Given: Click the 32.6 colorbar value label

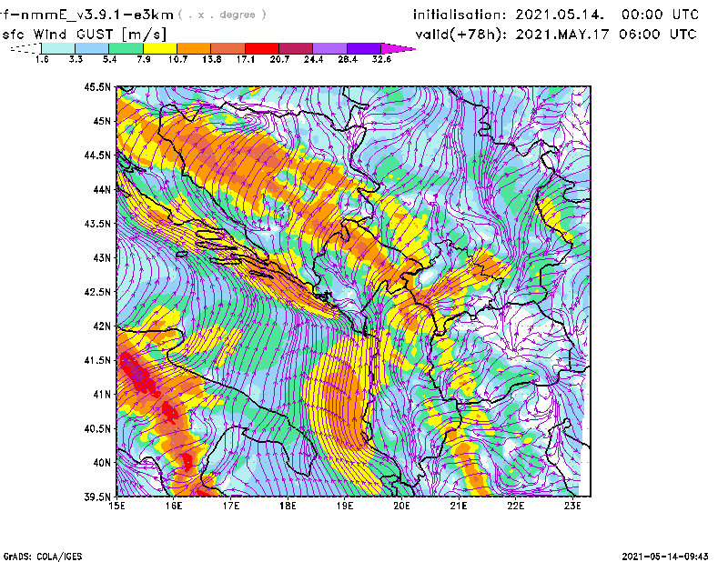Looking at the screenshot, I should coord(381,59).
